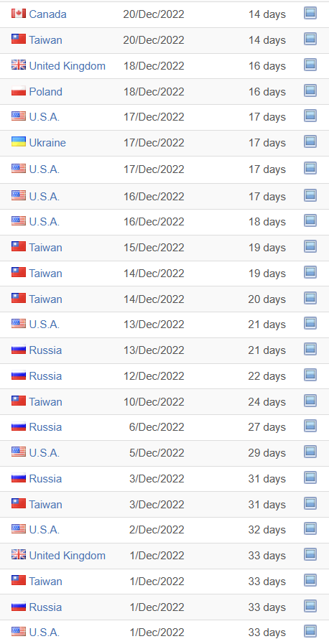The width and height of the screenshot is (329, 644).
Task: Click screenshot icon for Taiwan 10/Dec/2022
Action: coord(310,401)
